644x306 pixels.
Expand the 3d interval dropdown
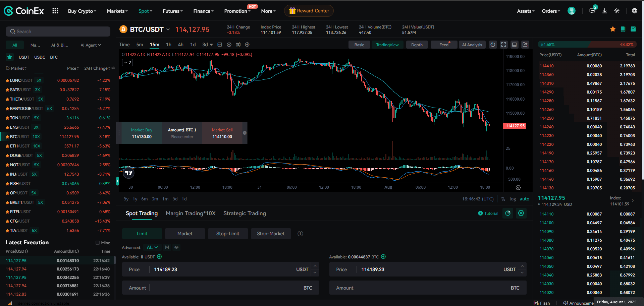click(x=211, y=45)
